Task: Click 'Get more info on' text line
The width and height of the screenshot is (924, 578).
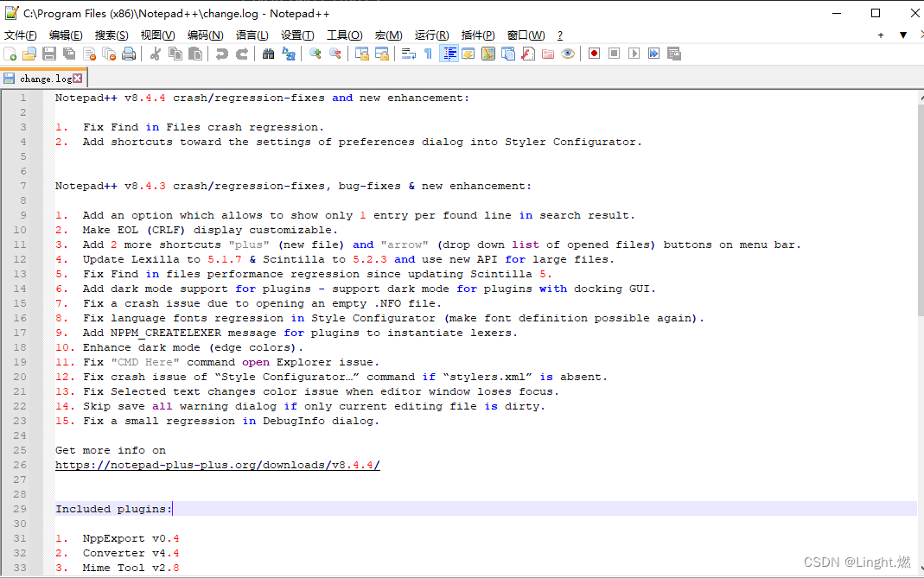Action: [111, 450]
